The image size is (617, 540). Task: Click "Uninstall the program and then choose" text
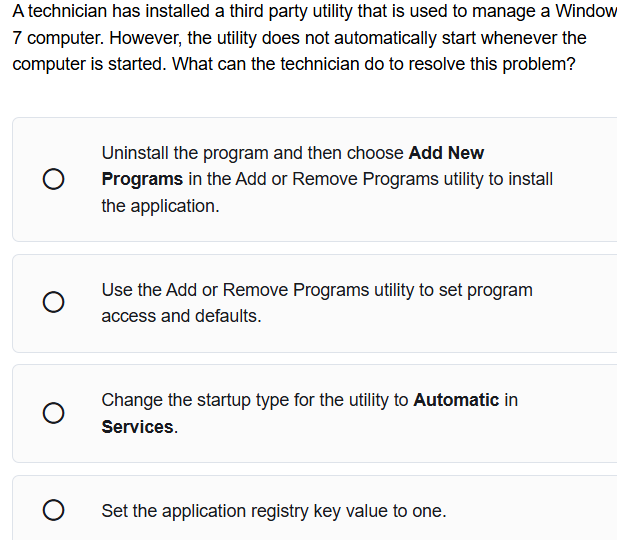tap(254, 153)
